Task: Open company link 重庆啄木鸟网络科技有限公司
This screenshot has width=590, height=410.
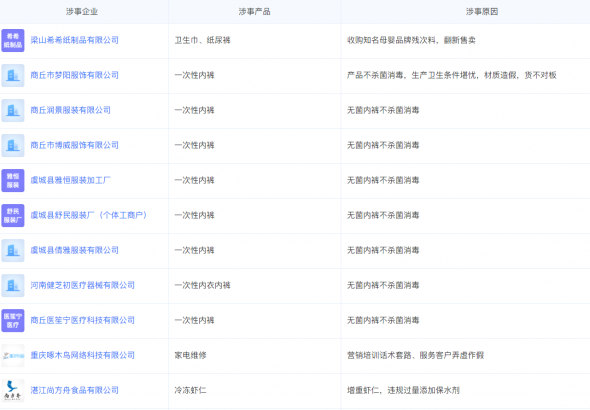Action: (x=82, y=355)
